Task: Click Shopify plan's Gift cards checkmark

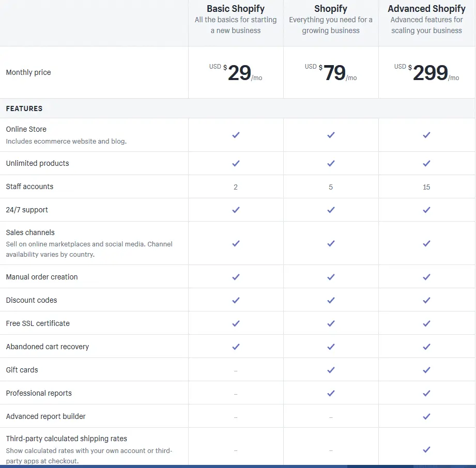Action: point(331,370)
